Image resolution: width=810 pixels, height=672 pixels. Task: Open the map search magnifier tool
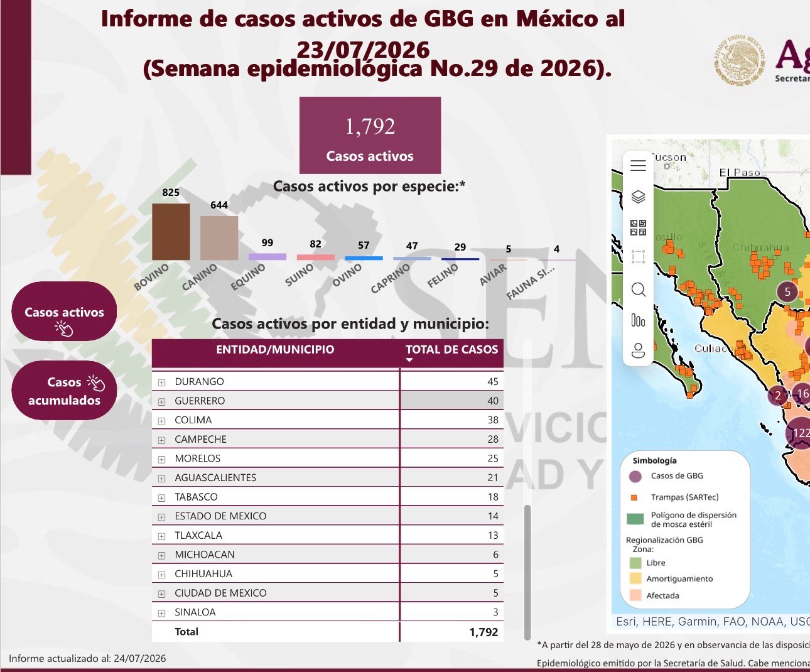(638, 290)
